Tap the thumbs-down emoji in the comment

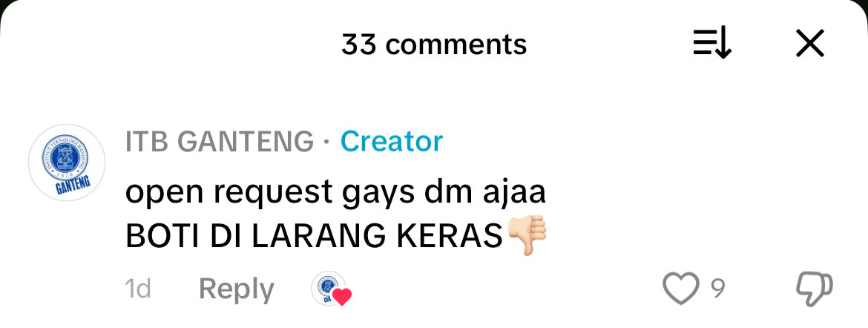(527, 235)
